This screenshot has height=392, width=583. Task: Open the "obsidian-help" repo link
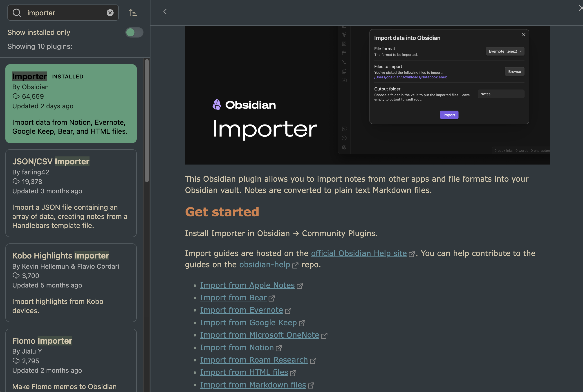(265, 265)
